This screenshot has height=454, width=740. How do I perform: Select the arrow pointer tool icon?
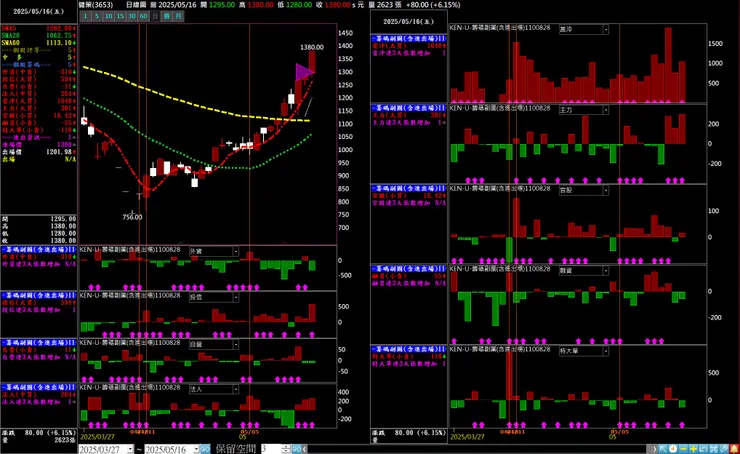(663, 449)
